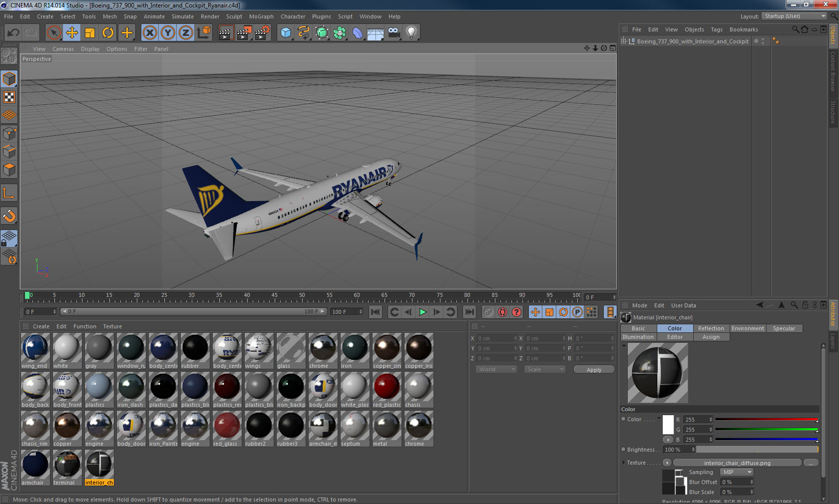Click the texture browse ellipsis button
Image resolution: width=839 pixels, height=504 pixels.
click(x=811, y=463)
